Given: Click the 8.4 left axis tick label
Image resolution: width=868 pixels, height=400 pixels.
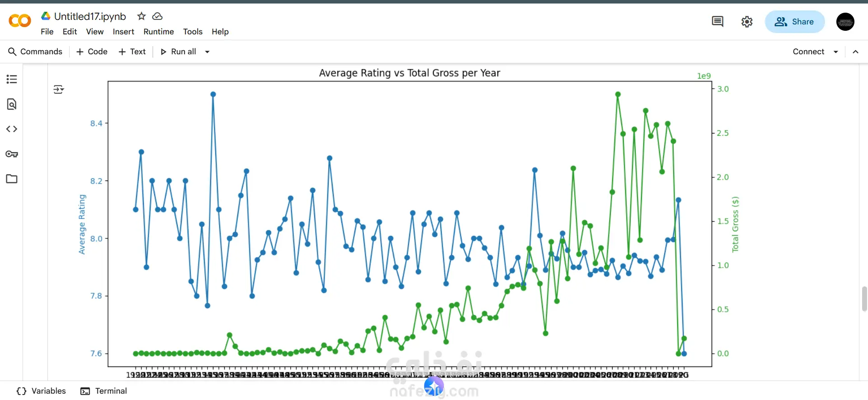Looking at the screenshot, I should pyautogui.click(x=96, y=123).
